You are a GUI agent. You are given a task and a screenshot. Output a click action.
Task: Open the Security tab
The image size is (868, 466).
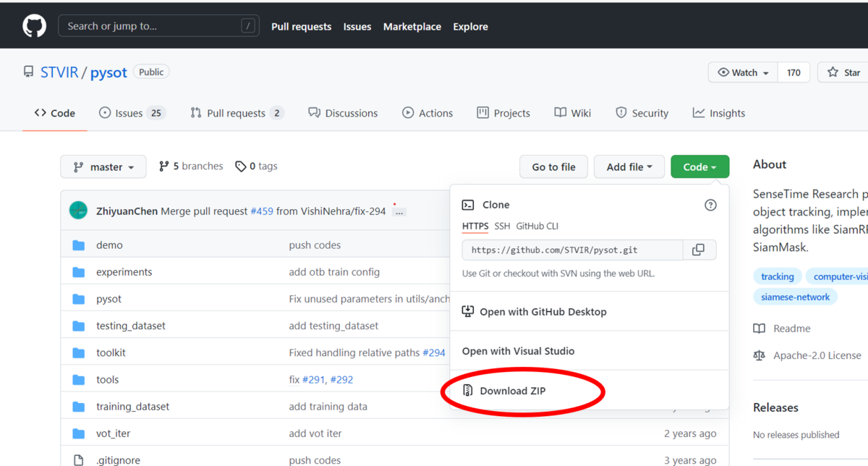point(642,113)
